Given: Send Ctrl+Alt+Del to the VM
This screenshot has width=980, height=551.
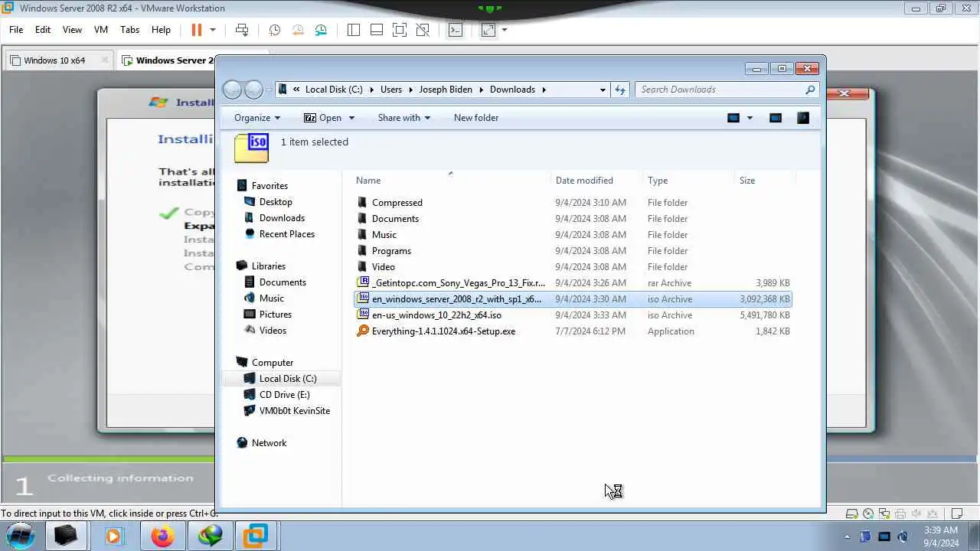Looking at the screenshot, I should [x=242, y=30].
